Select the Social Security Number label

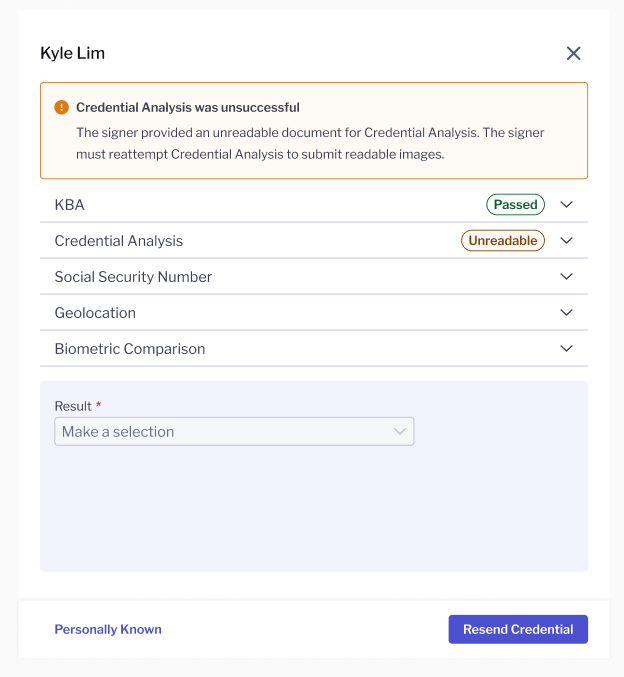click(133, 277)
